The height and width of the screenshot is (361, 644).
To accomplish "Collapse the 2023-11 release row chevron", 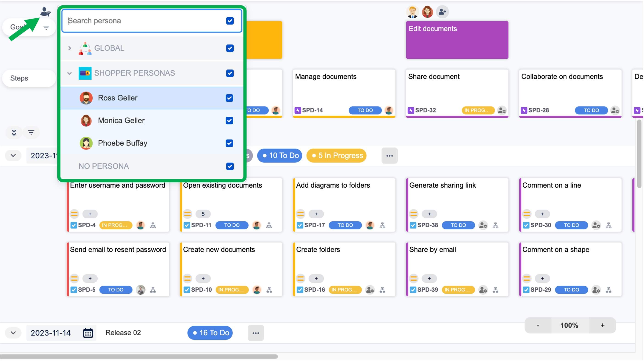I will pos(13,156).
